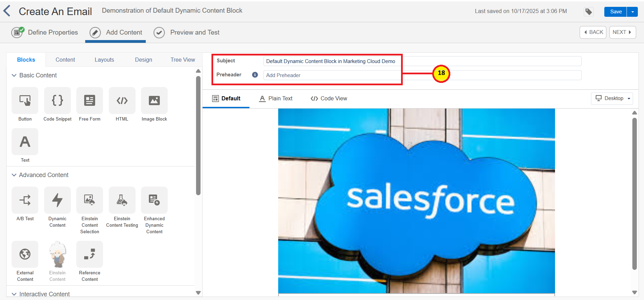Select the Code Snippet block icon
644x300 pixels.
[57, 100]
